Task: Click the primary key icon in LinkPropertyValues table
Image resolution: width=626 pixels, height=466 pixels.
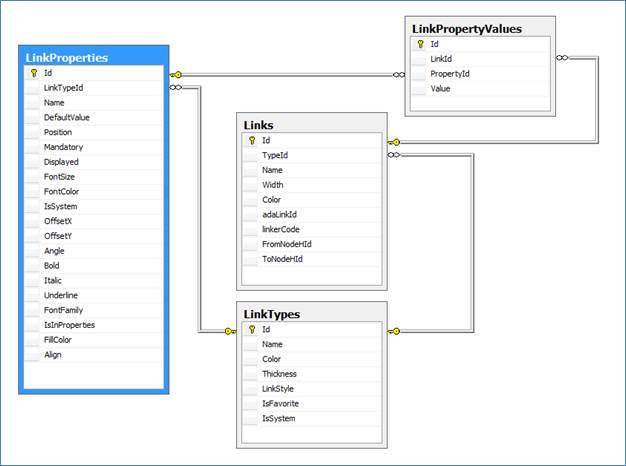Action: pos(420,44)
